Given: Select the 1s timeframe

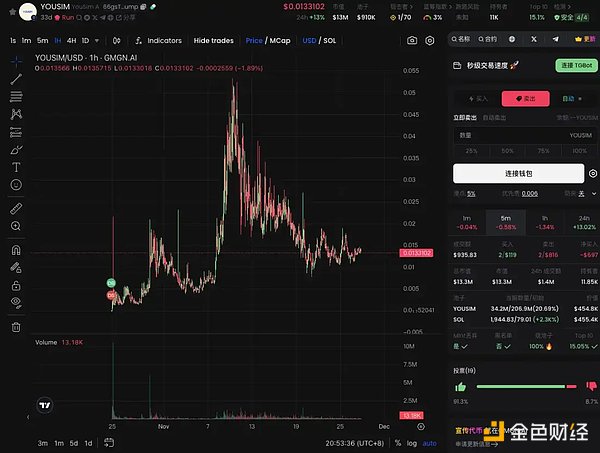Looking at the screenshot, I should click(x=13, y=41).
